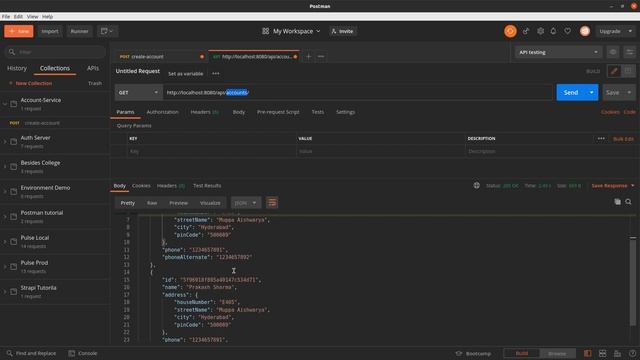The width and height of the screenshot is (640, 360).
Task: Select the Pretty response view
Action: pos(127,203)
